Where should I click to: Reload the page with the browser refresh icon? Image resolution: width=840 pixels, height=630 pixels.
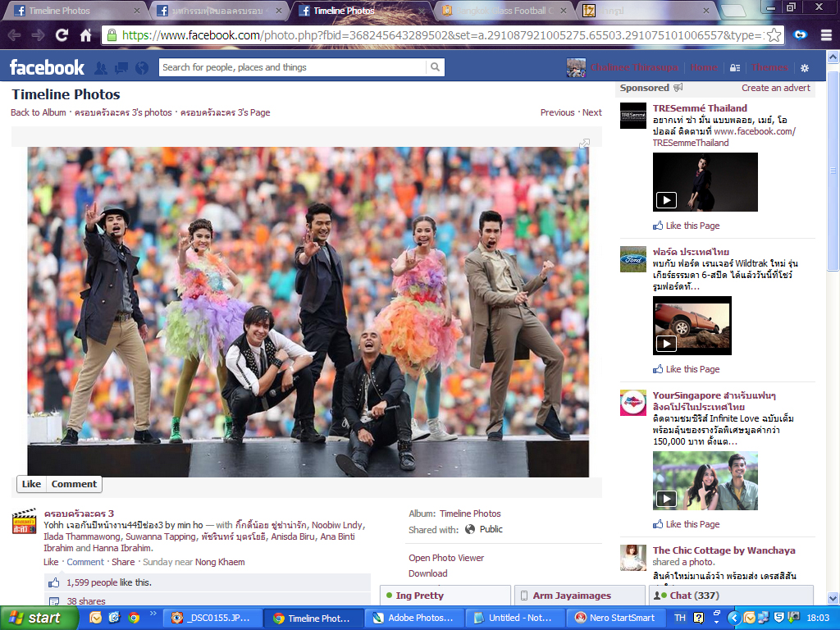62,35
